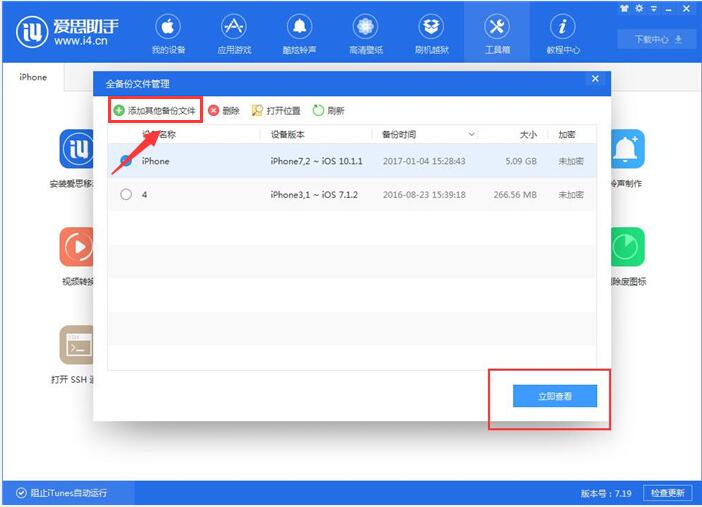Sort by 备份时间 column dropdown arrow
Screen dimensions: 702x507
pyautogui.click(x=471, y=134)
